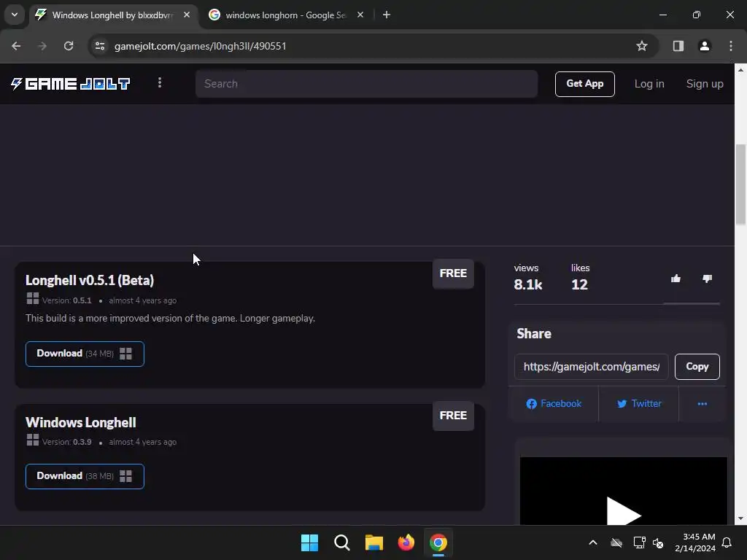Open File Explorer from taskbar
The height and width of the screenshot is (560, 747).
374,542
